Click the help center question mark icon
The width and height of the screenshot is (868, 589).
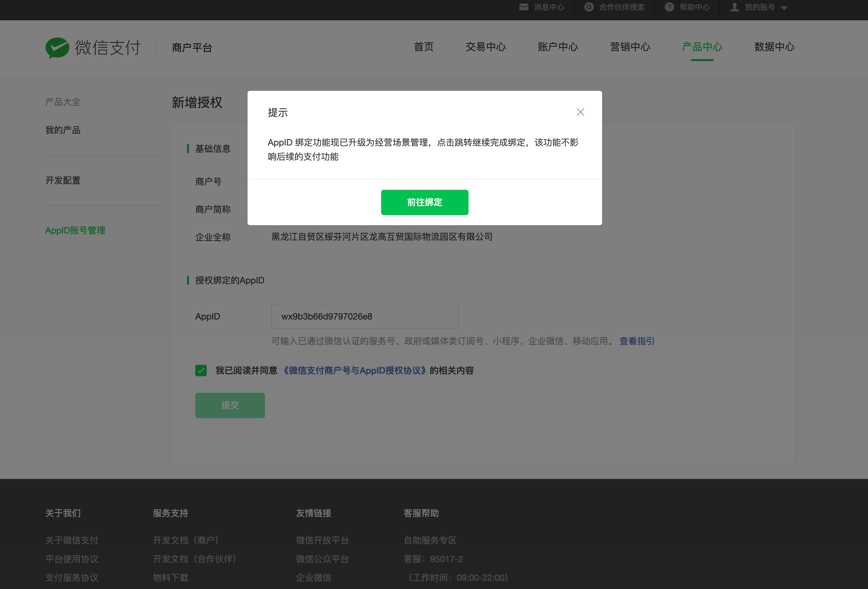[669, 7]
